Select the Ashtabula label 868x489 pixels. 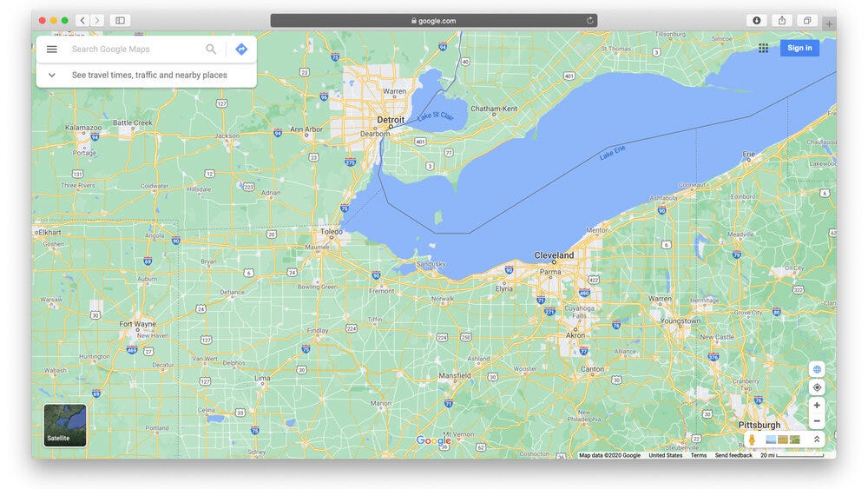click(x=663, y=198)
